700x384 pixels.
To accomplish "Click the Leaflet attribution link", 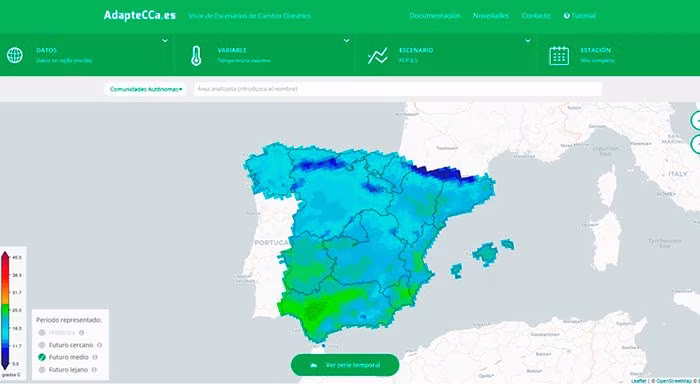I will tap(639, 381).
